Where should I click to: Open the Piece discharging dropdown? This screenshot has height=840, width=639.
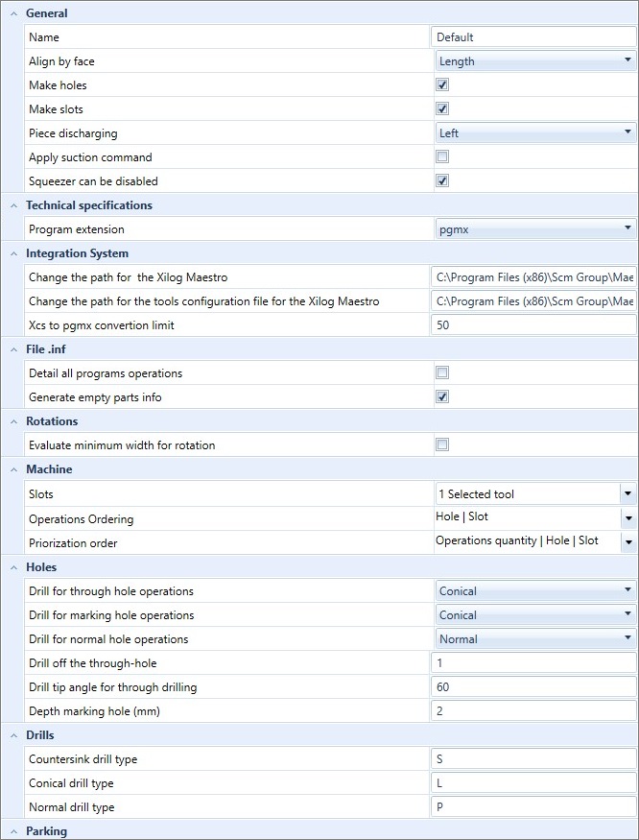tap(535, 132)
